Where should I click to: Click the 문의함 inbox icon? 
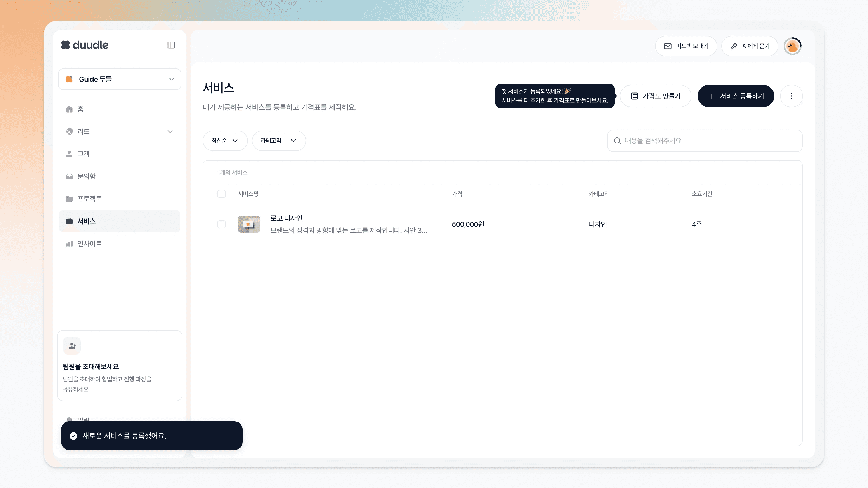[x=69, y=176]
